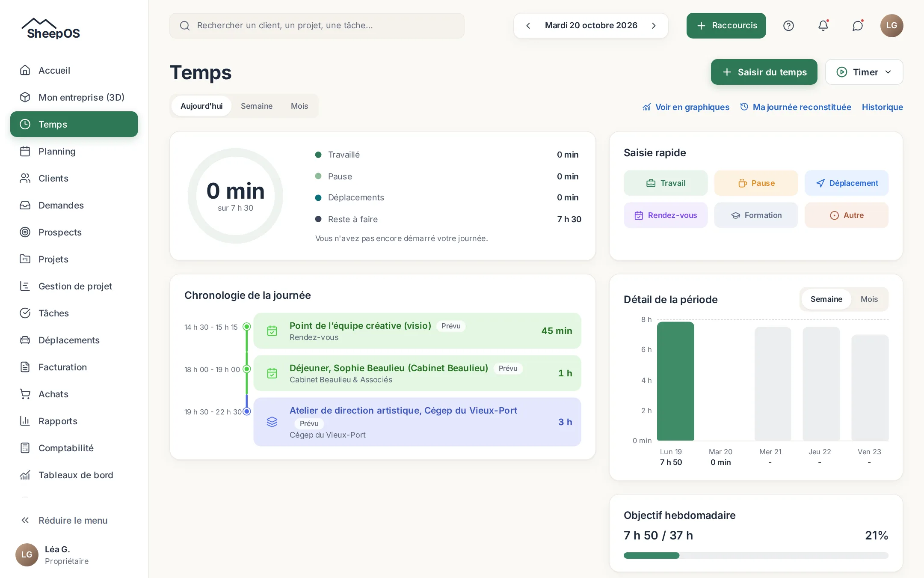Click the LG avatar in the top bar
This screenshot has height=578, width=924.
coord(891,26)
